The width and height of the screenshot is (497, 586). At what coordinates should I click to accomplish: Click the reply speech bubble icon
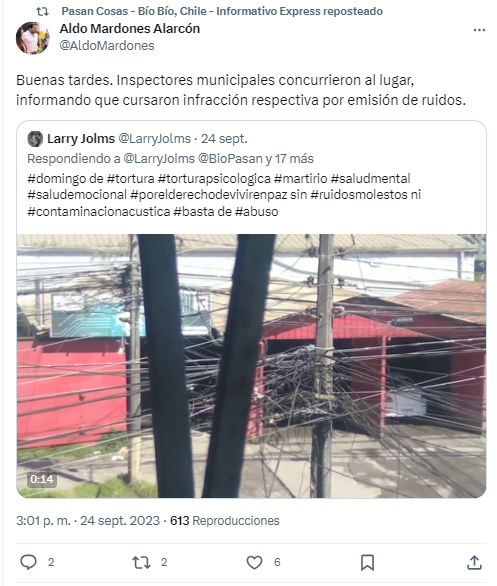click(x=28, y=562)
